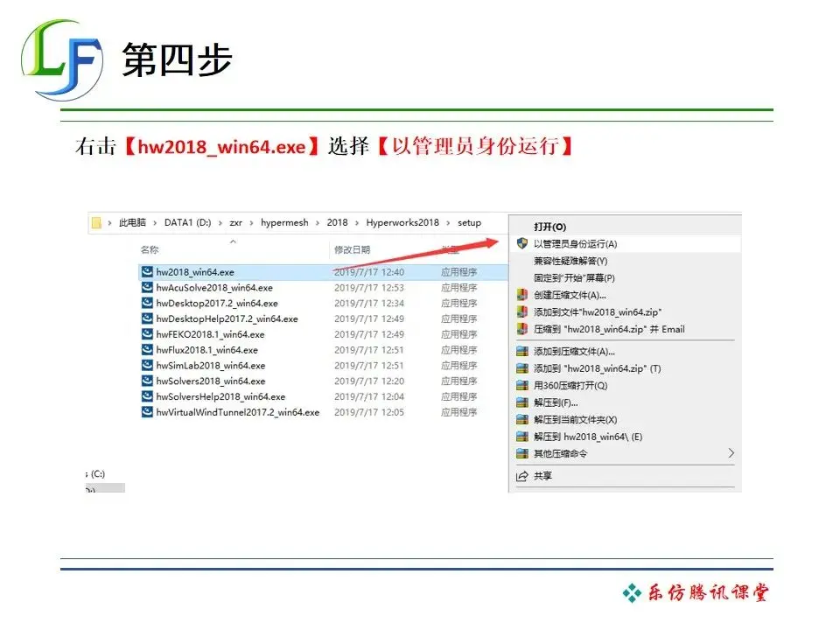Select the hw2018_win64.exe file icon
The image size is (840, 630).
(x=147, y=272)
